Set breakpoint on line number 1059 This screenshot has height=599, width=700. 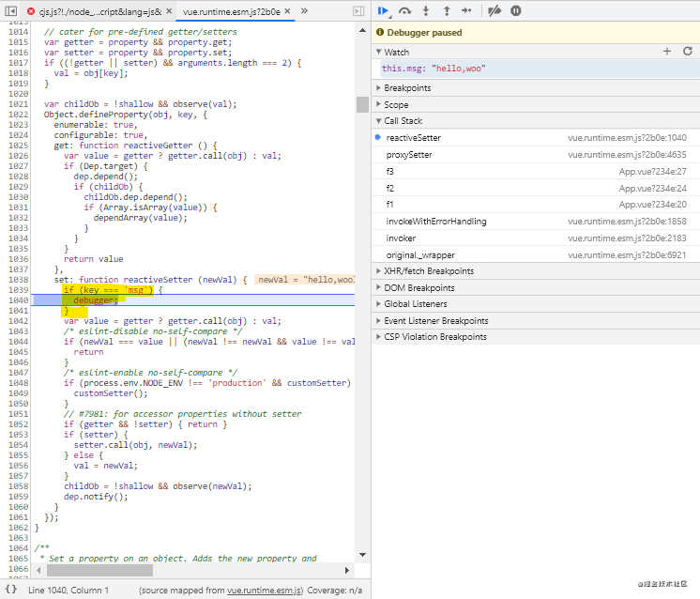coord(19,497)
